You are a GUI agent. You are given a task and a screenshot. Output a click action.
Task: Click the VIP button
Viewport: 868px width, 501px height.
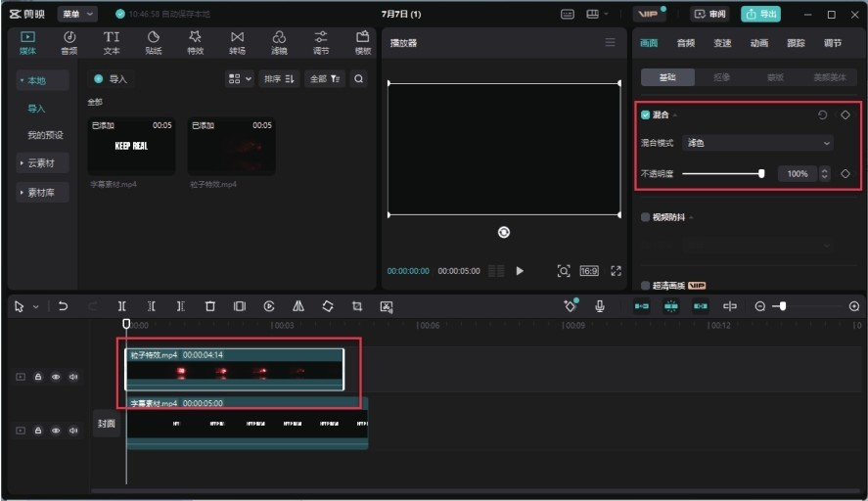[x=649, y=14]
